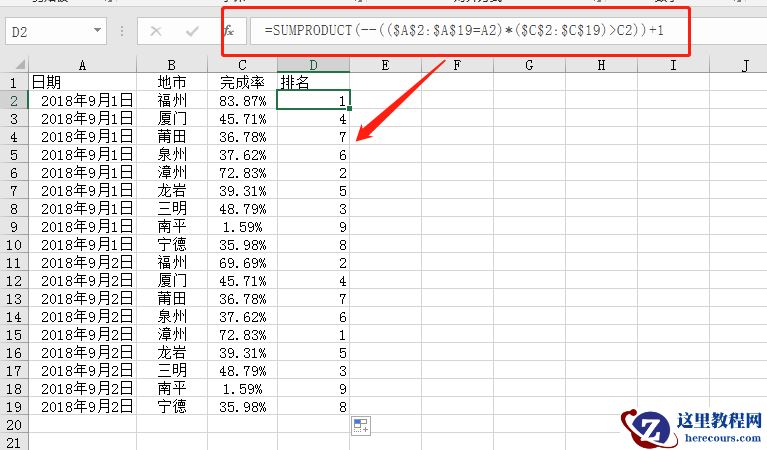This screenshot has height=450, width=767.
Task: Select column G header
Action: click(529, 65)
